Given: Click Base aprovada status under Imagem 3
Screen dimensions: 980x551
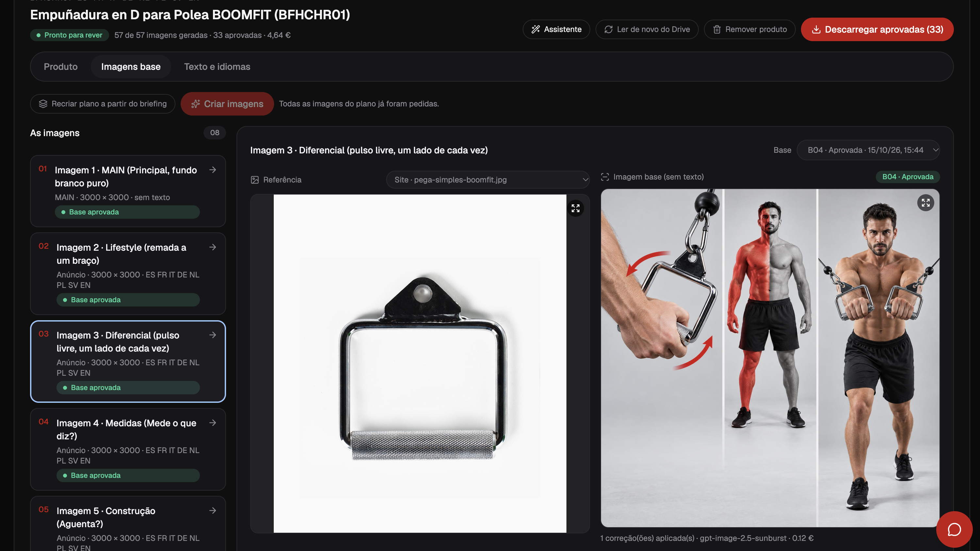Looking at the screenshot, I should tap(128, 388).
